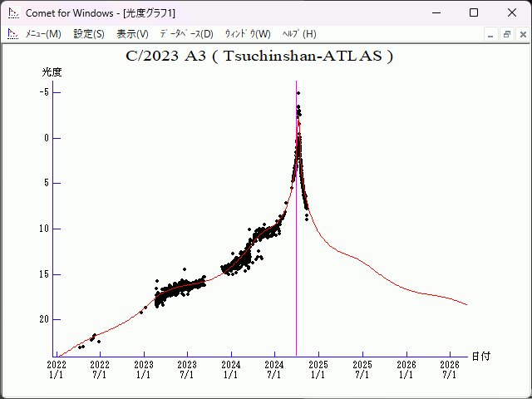Screen dimensions: 532x399
Task: Minimize the inner 光度グラフ1 child window
Action: tap(491, 34)
